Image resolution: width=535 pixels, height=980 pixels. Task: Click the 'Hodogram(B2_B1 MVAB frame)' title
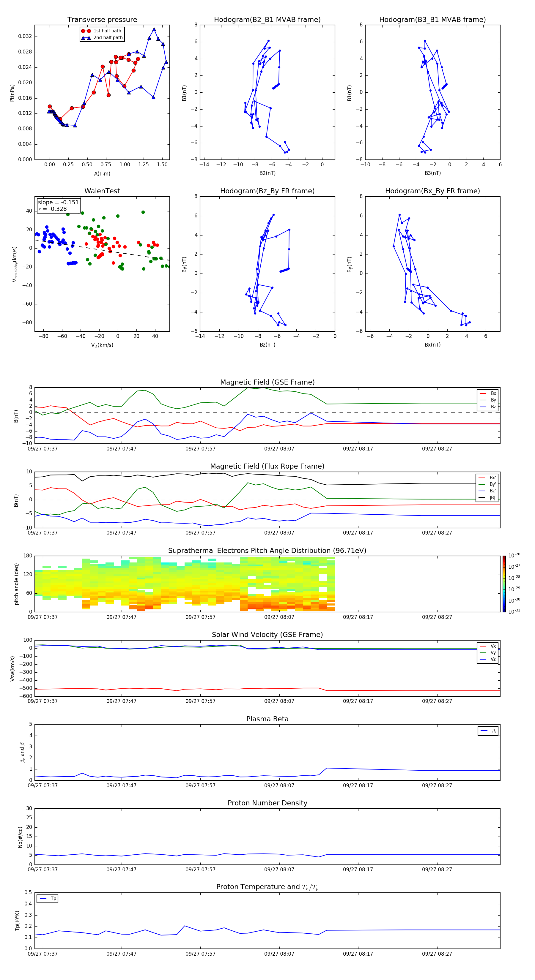click(x=267, y=20)
